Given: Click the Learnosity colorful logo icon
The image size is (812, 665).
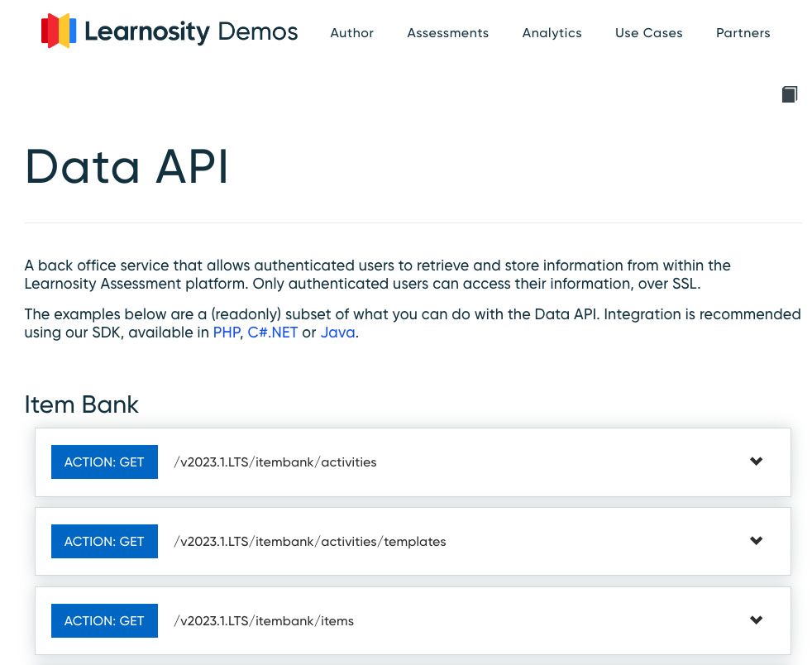Looking at the screenshot, I should pos(59,31).
